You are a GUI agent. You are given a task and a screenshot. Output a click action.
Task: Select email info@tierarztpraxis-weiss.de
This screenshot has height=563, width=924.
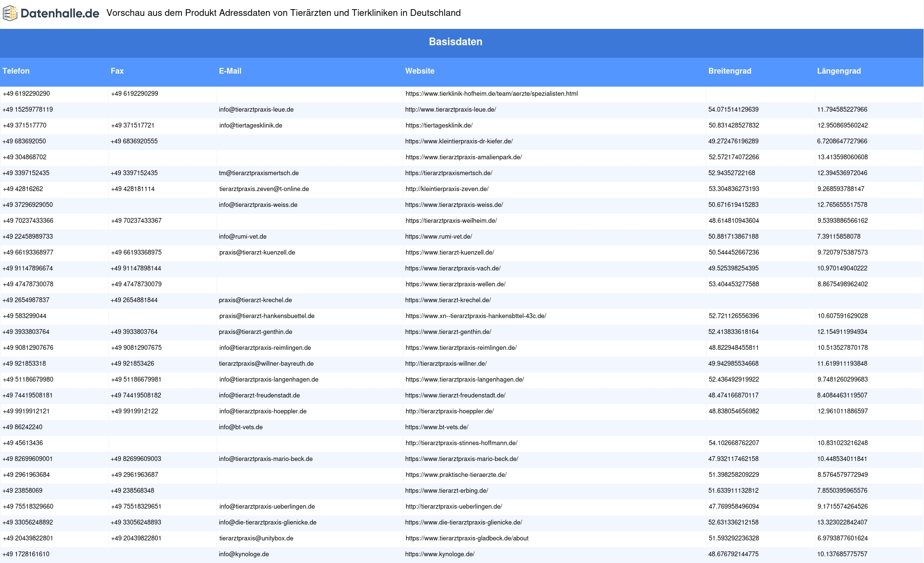click(x=258, y=205)
